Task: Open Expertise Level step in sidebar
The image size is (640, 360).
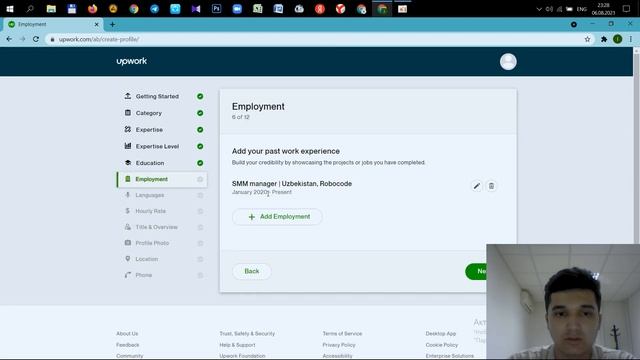Action: pyautogui.click(x=157, y=147)
